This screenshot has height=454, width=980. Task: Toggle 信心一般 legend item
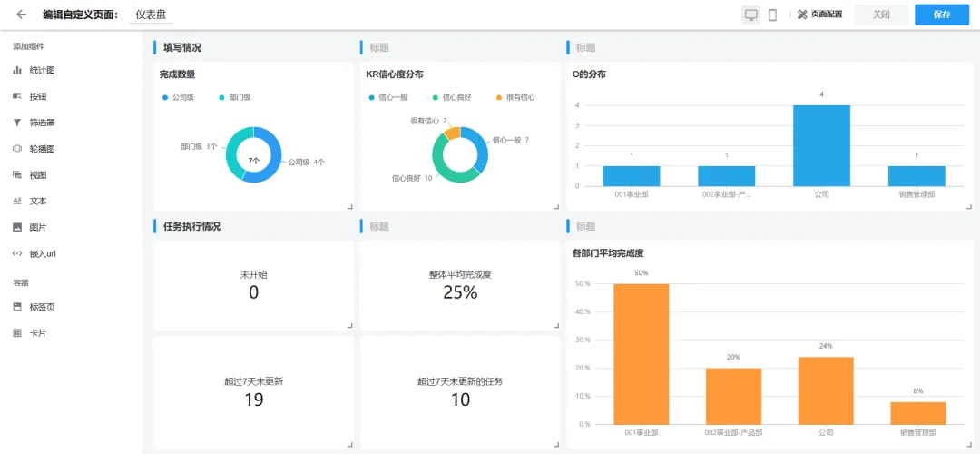(388, 97)
